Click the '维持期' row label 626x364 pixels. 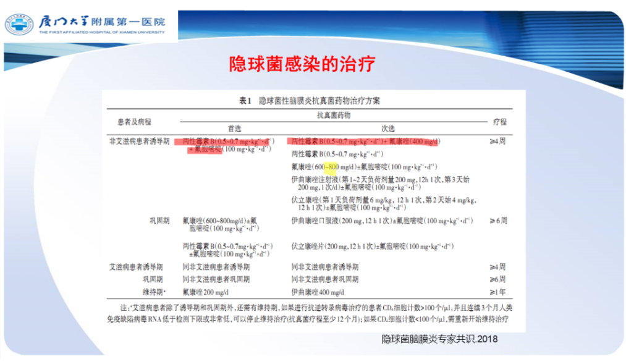point(154,292)
